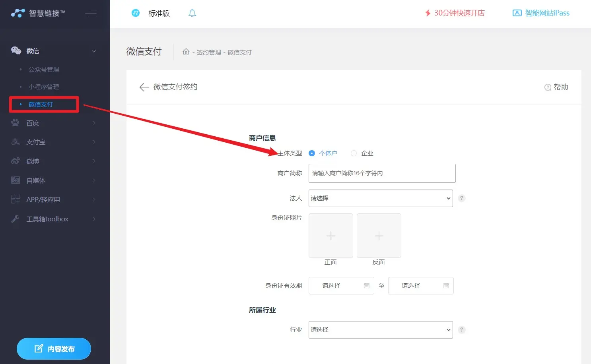Click the back arrow beside 微信支付签约
Viewport: 591px width, 364px height.
(x=144, y=87)
